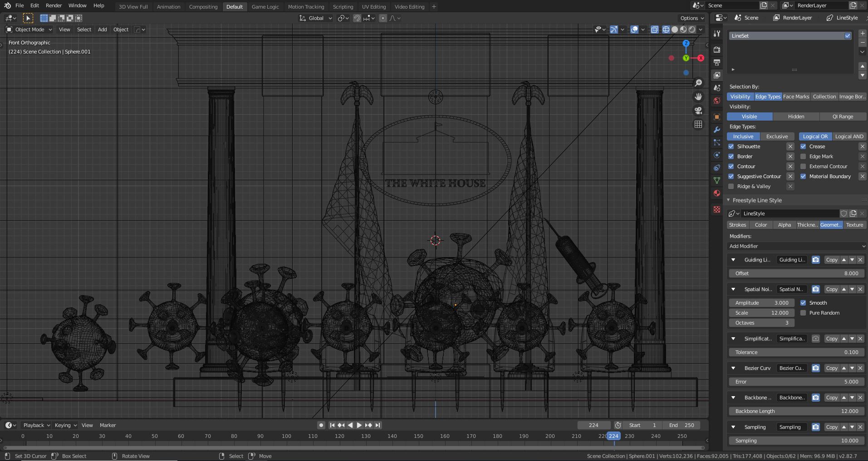The height and width of the screenshot is (461, 868).
Task: Copy the Bezier Curve modifier
Action: [x=832, y=368]
